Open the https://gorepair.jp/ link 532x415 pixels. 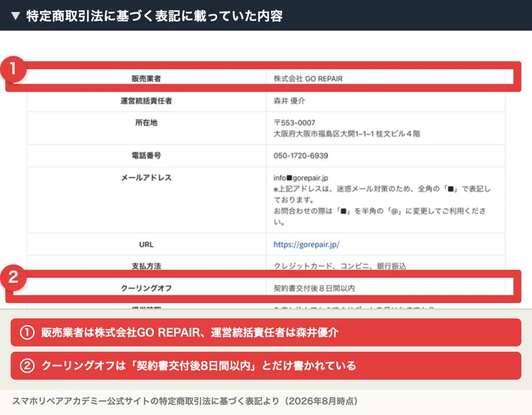[306, 245]
